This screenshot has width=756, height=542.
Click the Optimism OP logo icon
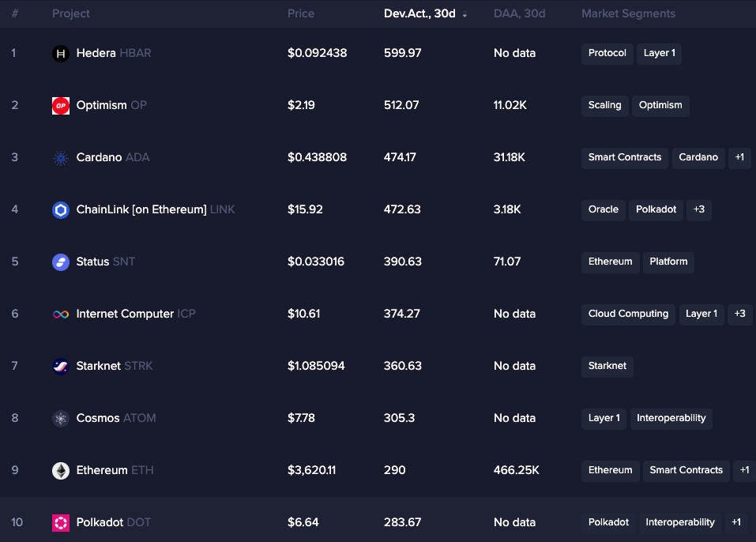(61, 106)
